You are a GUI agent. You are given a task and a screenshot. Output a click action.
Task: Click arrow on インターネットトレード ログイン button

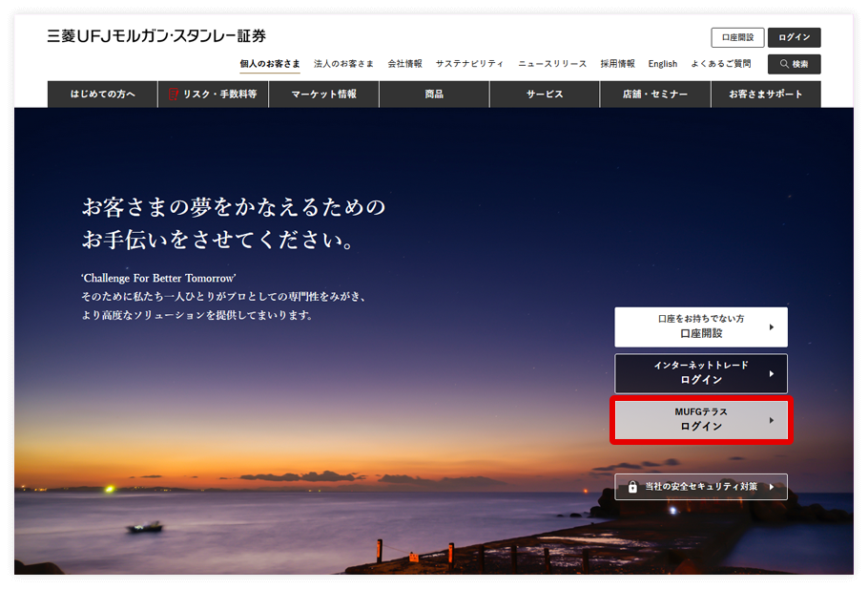point(771,374)
